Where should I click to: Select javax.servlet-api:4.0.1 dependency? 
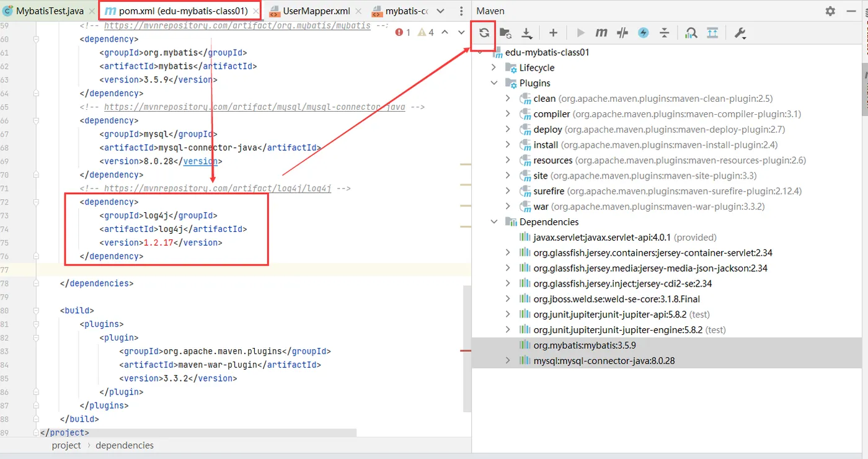667,237
